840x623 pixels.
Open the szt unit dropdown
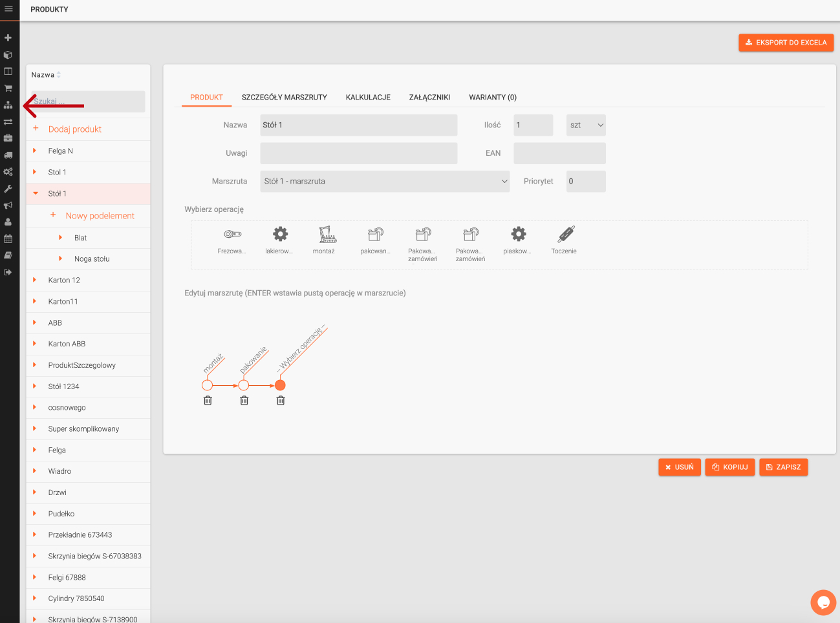(x=585, y=125)
